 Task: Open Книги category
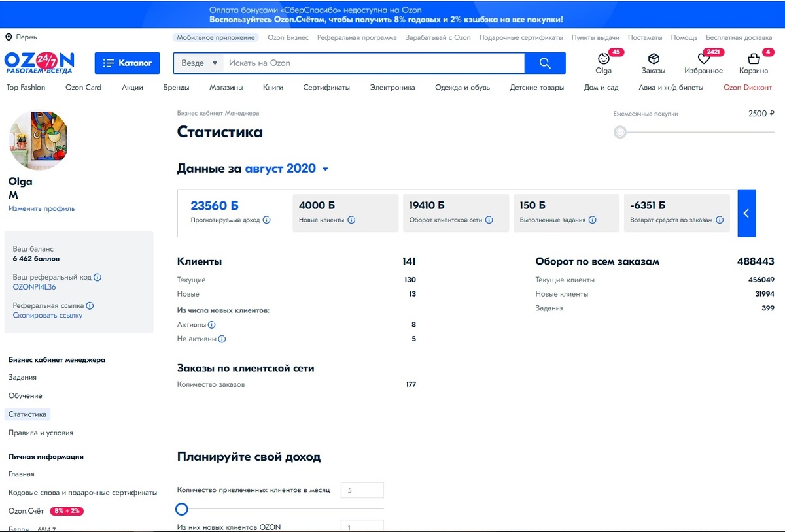(x=273, y=87)
